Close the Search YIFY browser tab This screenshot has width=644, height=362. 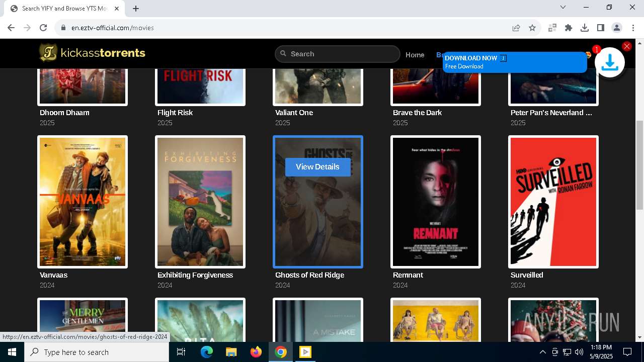tap(117, 9)
